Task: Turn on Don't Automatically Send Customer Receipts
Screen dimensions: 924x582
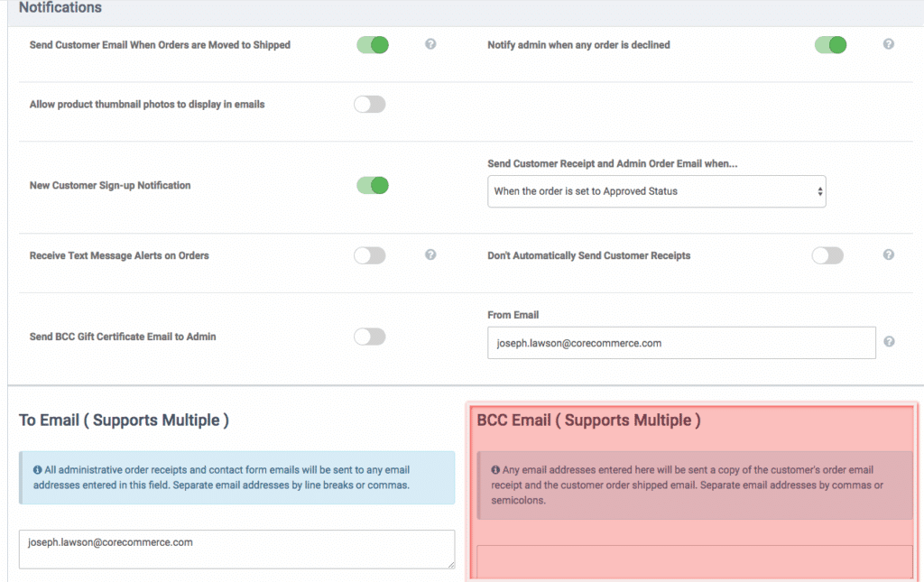Action: pyautogui.click(x=827, y=255)
